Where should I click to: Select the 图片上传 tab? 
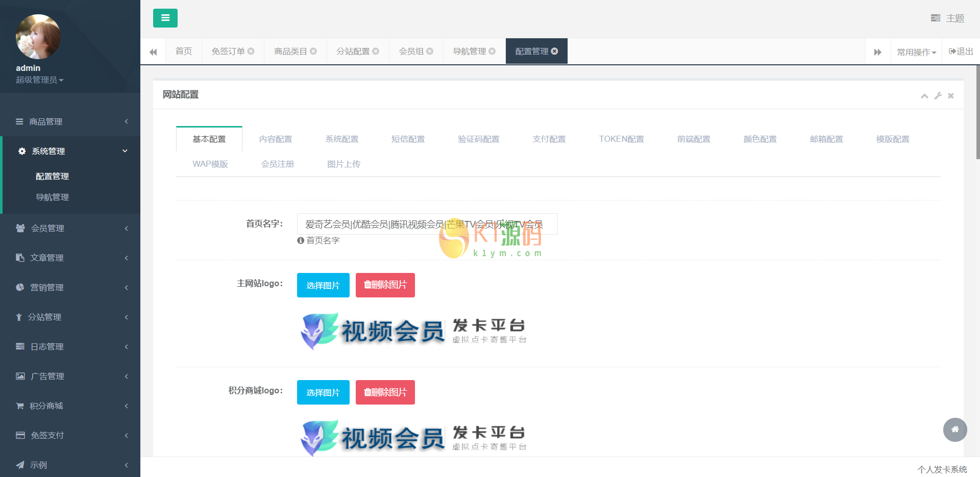[x=344, y=164]
